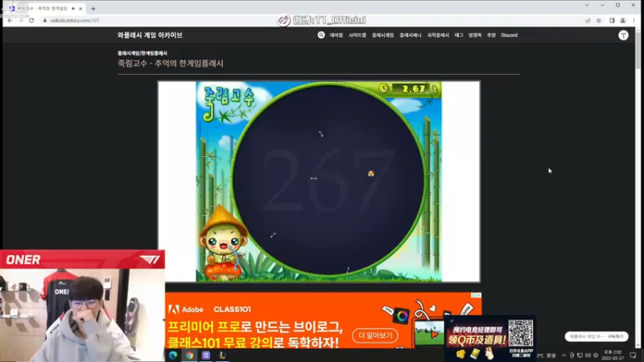Open the 방명록 guestbook menu item
Image resolution: width=644 pixels, height=362 pixels.
[475, 35]
